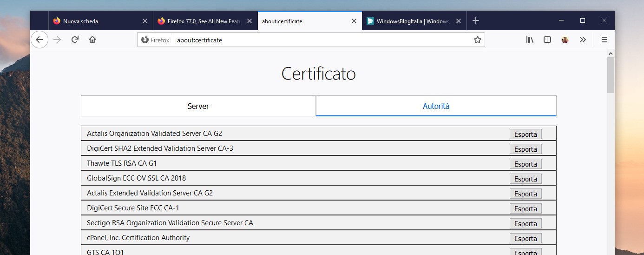Select cPanel, Inc. Certification Authority text
The image size is (644, 255).
(x=138, y=238)
